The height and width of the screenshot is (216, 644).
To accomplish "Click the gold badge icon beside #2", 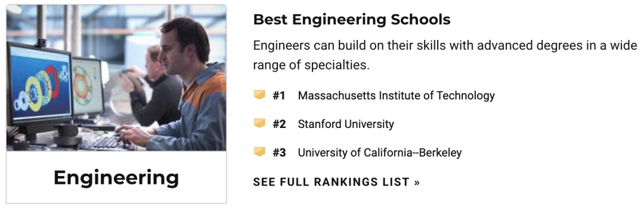I will coord(259,123).
